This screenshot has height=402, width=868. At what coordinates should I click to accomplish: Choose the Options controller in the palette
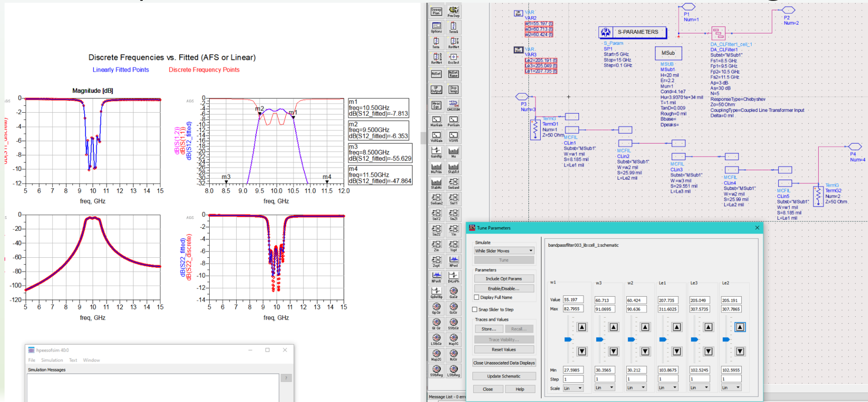coord(436,27)
